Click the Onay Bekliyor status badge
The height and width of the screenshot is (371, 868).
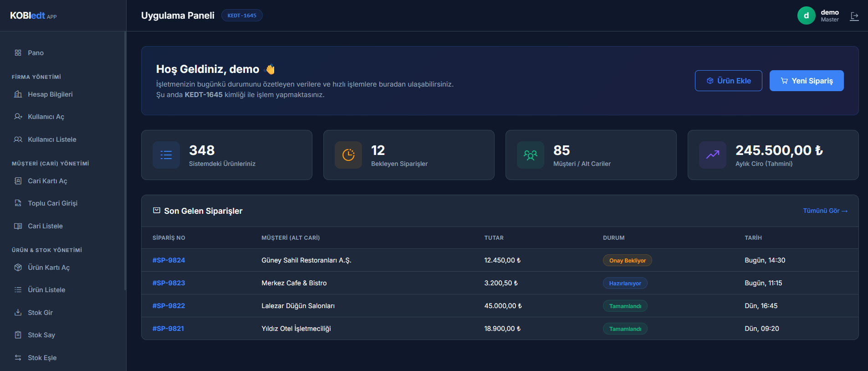coord(627,260)
